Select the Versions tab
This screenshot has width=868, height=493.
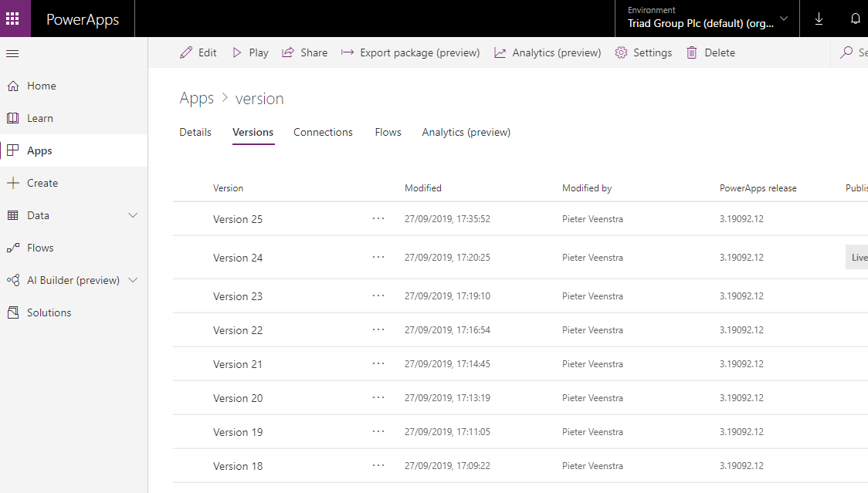253,132
